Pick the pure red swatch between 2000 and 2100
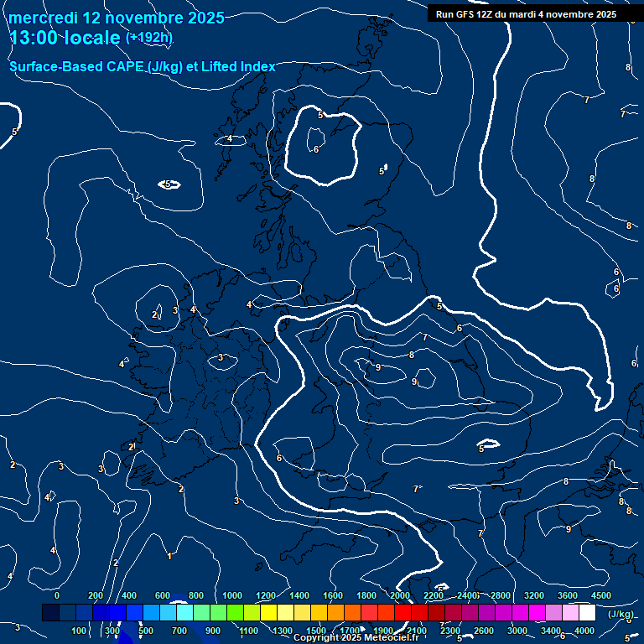This screenshot has width=644, height=644. (x=402, y=612)
